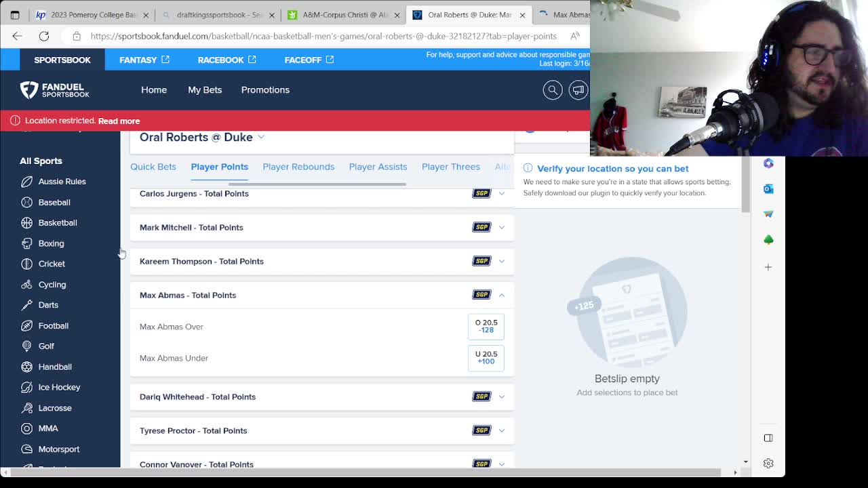Click the MMA sport icon
Image resolution: width=868 pixels, height=488 pixels.
click(x=26, y=428)
